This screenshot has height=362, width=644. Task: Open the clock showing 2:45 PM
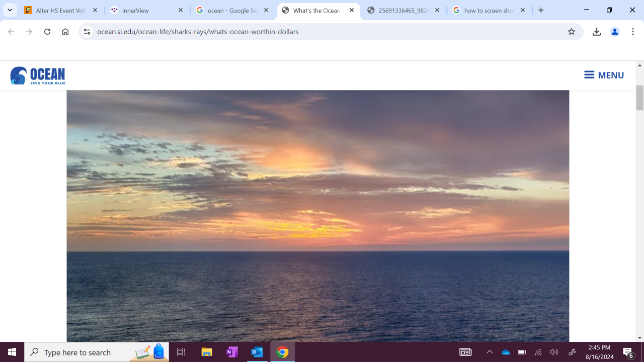coord(599,352)
